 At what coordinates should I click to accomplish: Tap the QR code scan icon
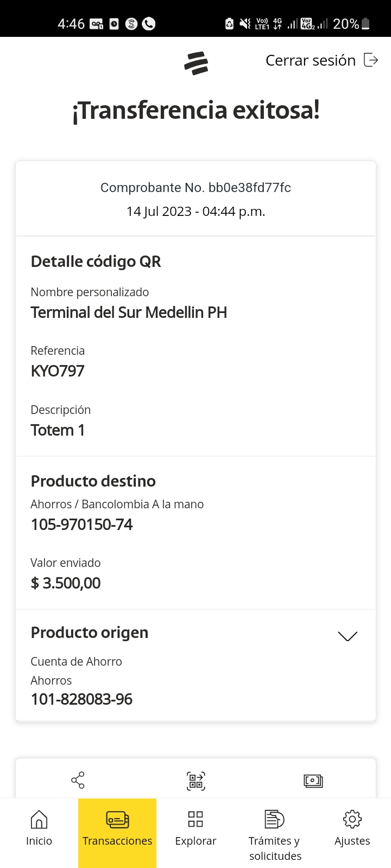click(196, 781)
